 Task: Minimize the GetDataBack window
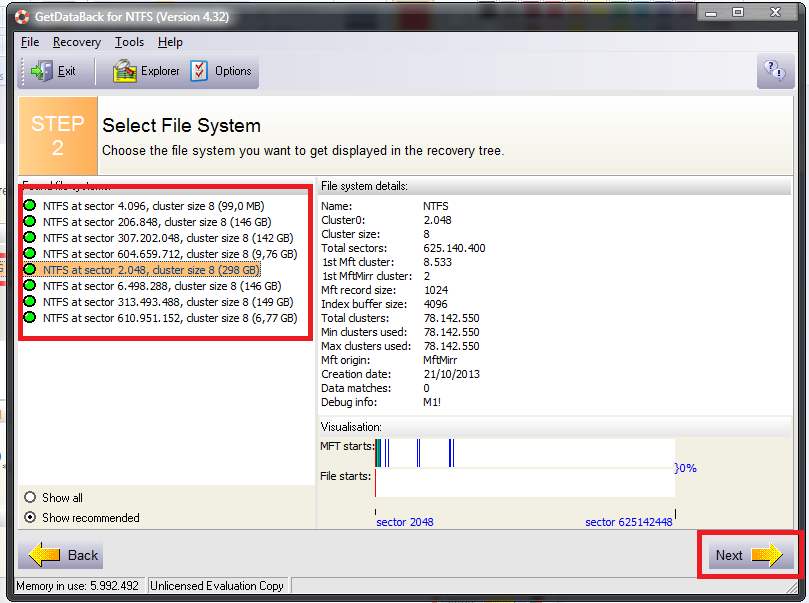(711, 12)
